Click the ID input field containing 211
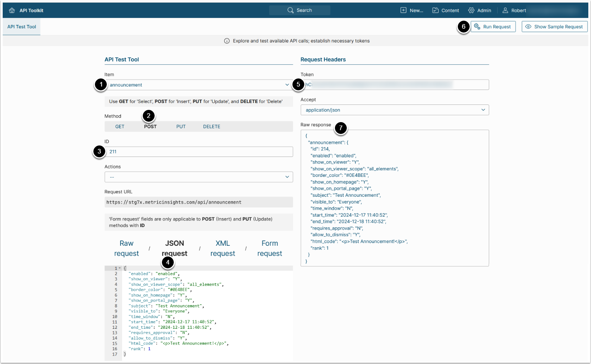The image size is (591, 364). pyautogui.click(x=199, y=152)
